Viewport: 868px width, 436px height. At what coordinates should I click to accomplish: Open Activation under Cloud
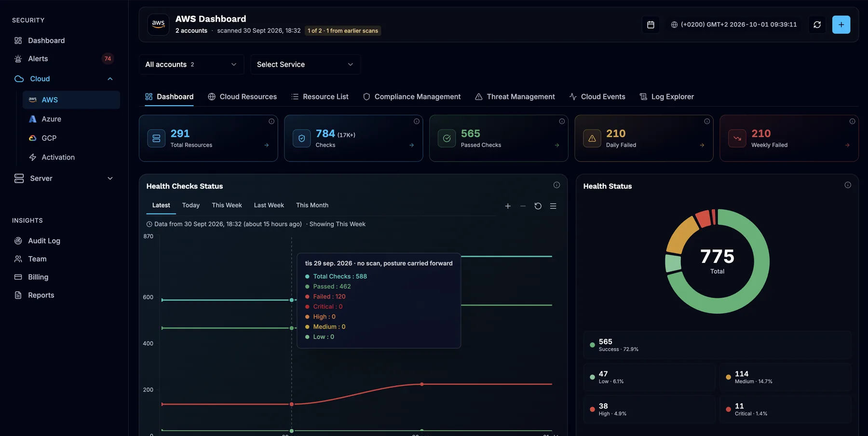pyautogui.click(x=71, y=158)
